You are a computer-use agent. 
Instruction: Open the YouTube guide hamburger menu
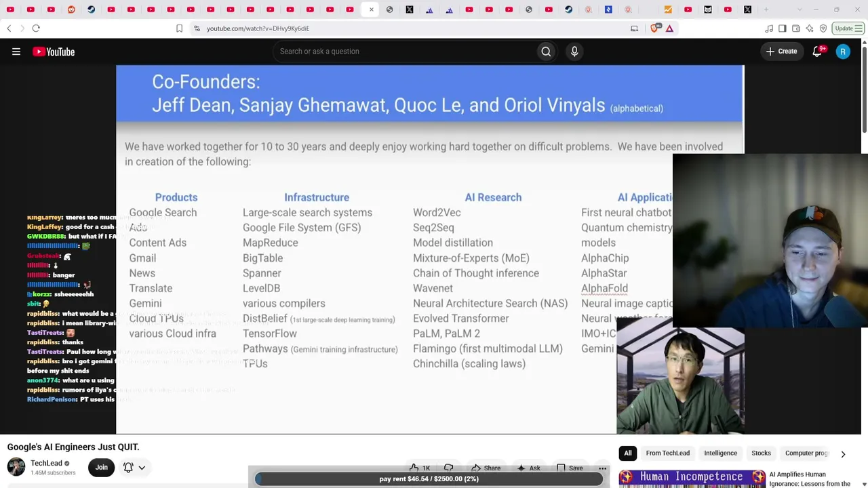pyautogui.click(x=16, y=52)
